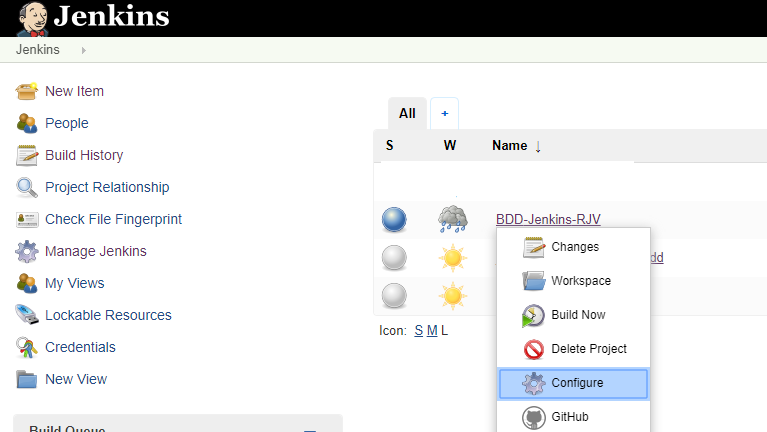Open New Item link
This screenshot has width=767, height=432.
74,91
